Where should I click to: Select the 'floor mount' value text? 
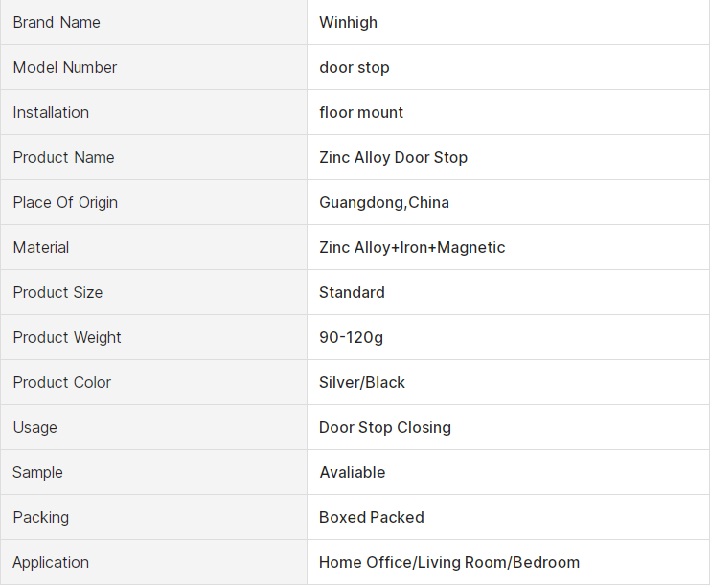click(361, 112)
